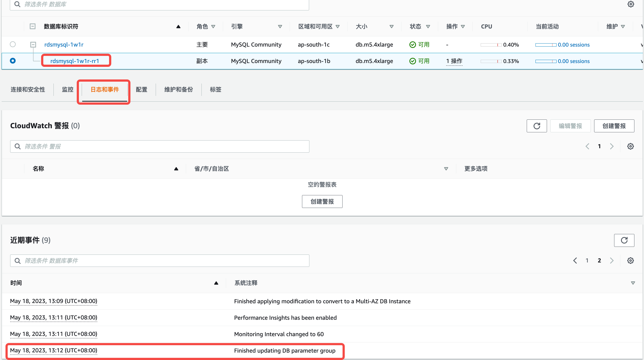
Task: Sort alarms by name arrow
Action: pos(176,169)
